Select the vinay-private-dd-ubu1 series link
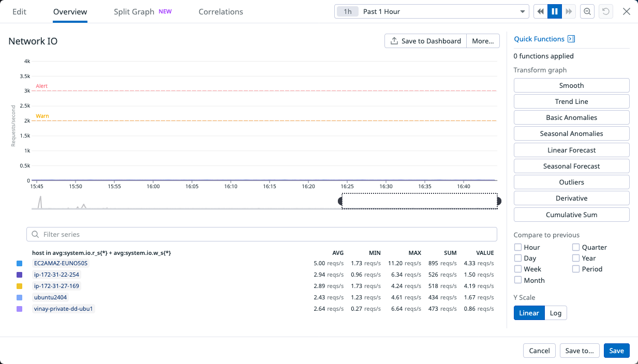This screenshot has width=638, height=364. point(63,308)
